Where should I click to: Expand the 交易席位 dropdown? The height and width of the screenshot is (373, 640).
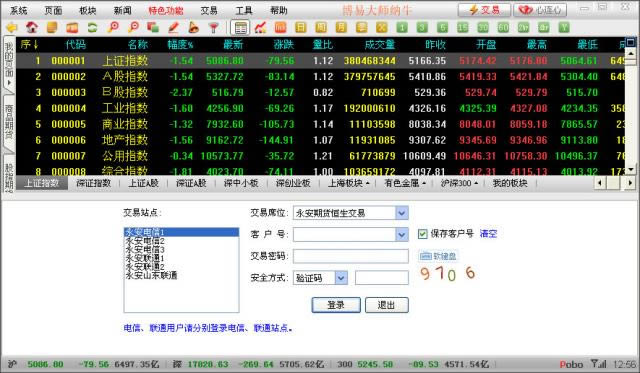pos(402,213)
